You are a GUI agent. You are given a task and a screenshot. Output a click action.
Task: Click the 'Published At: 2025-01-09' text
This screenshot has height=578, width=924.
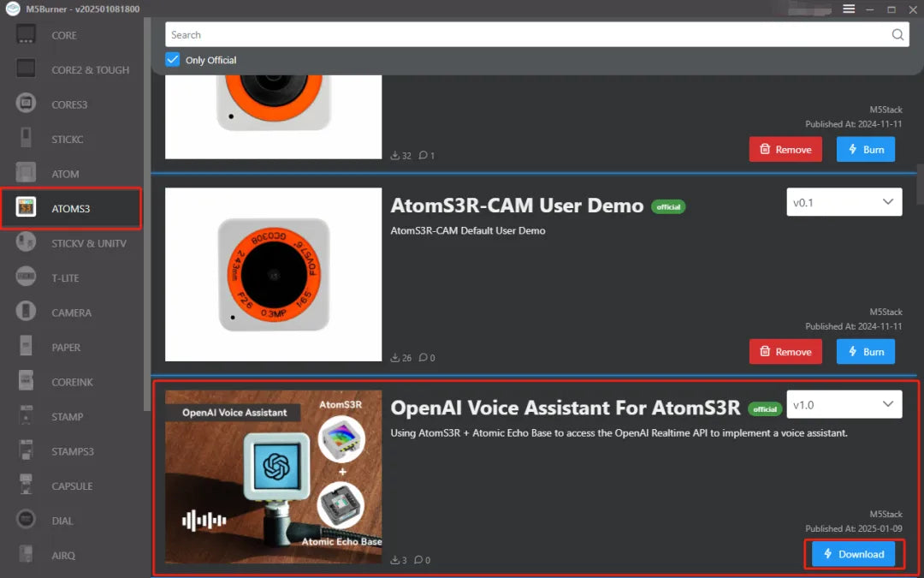coord(853,528)
